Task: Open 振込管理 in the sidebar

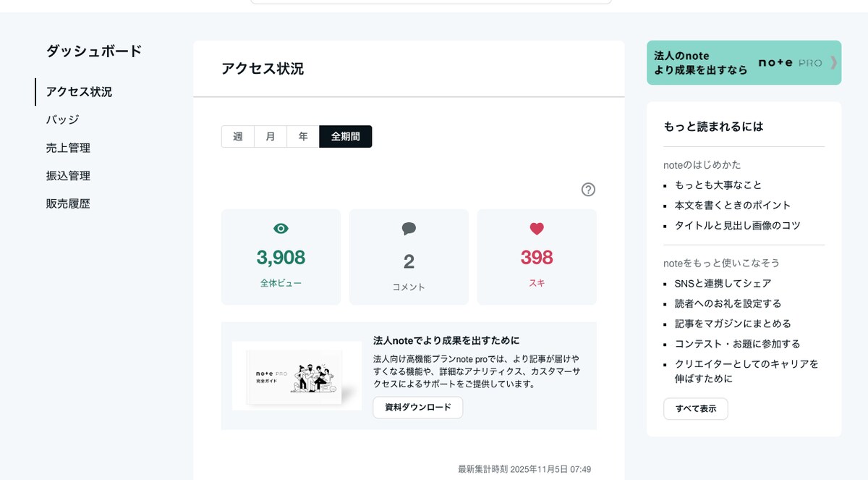Action: tap(68, 176)
